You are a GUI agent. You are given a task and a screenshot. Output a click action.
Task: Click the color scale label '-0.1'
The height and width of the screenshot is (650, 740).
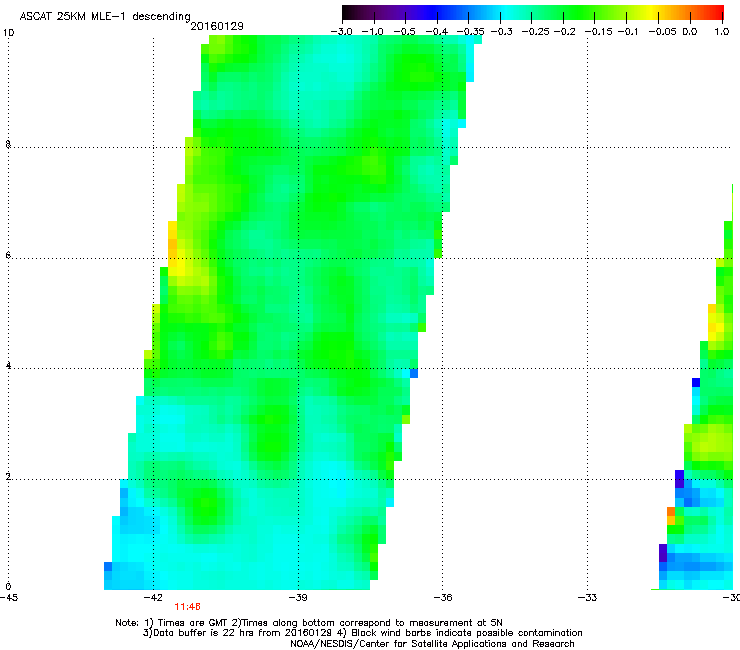629,32
